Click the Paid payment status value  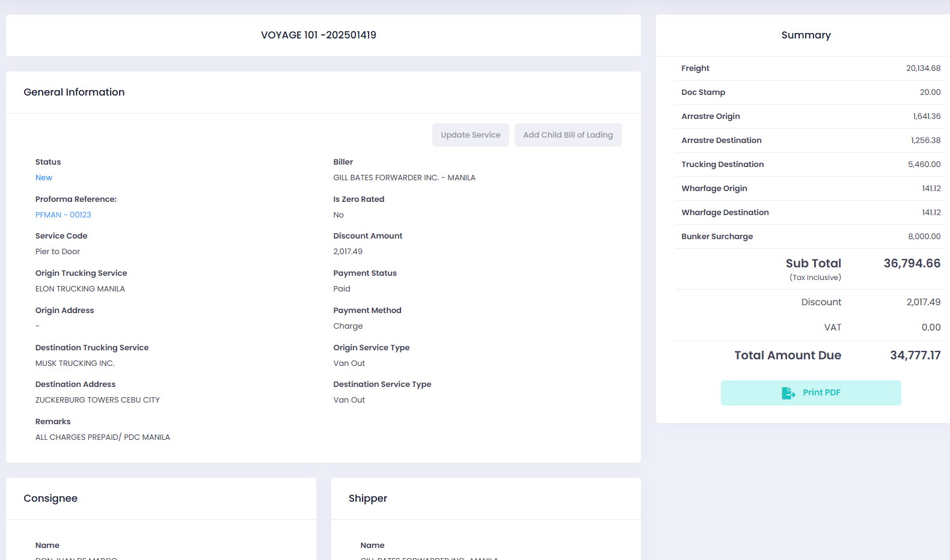click(x=342, y=289)
